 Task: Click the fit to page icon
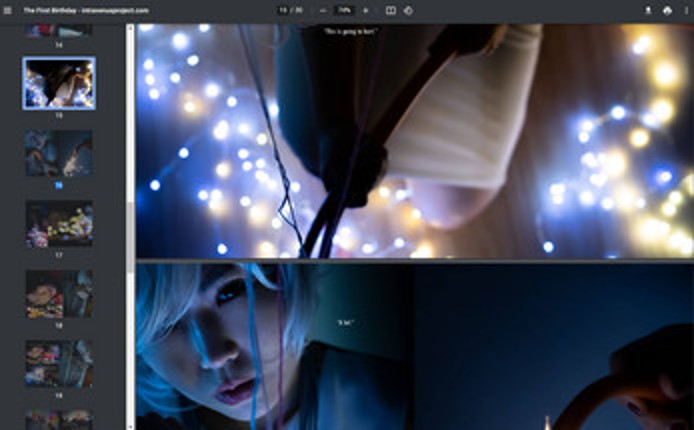[390, 10]
